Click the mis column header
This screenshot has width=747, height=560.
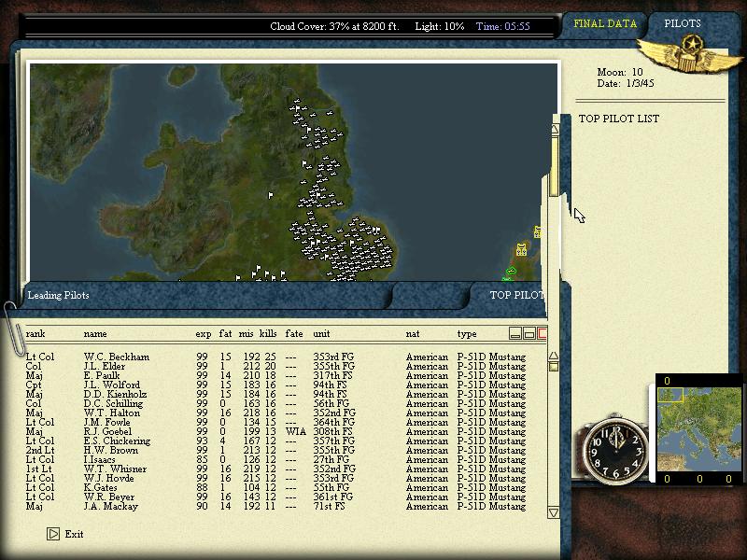pyautogui.click(x=246, y=334)
